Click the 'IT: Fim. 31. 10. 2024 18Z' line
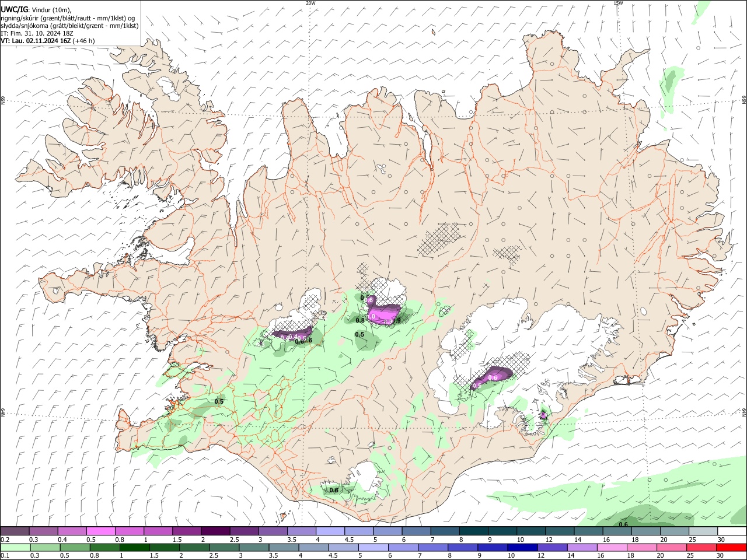This screenshot has width=747, height=560. pyautogui.click(x=37, y=33)
